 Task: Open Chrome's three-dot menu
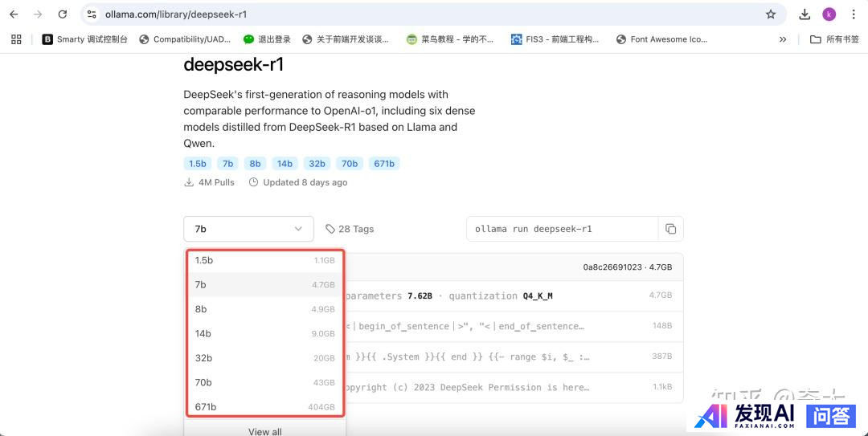point(853,14)
